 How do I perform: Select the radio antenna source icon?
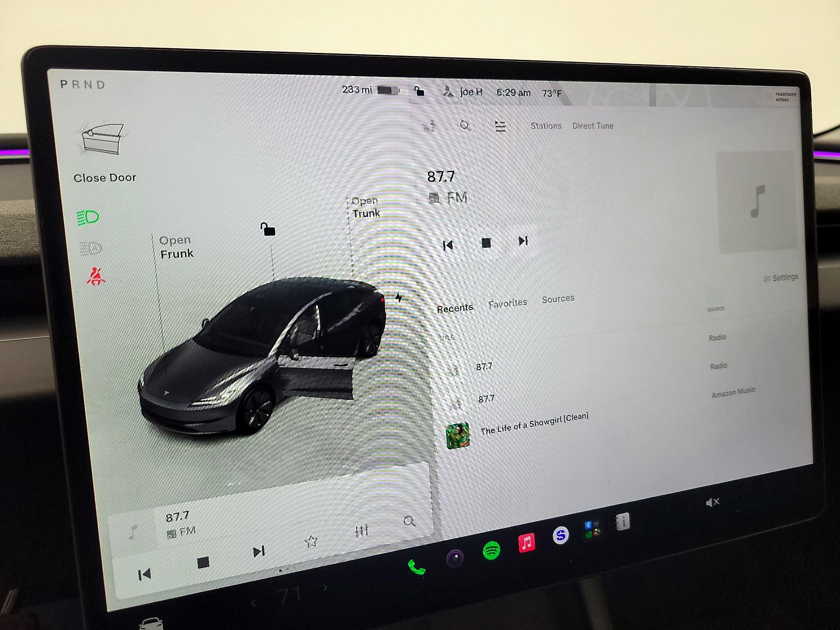click(x=430, y=126)
